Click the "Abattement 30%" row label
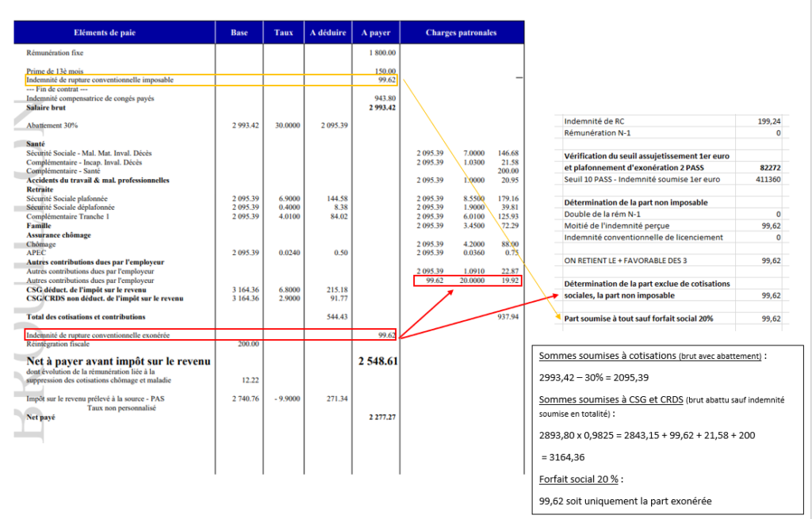 52,125
